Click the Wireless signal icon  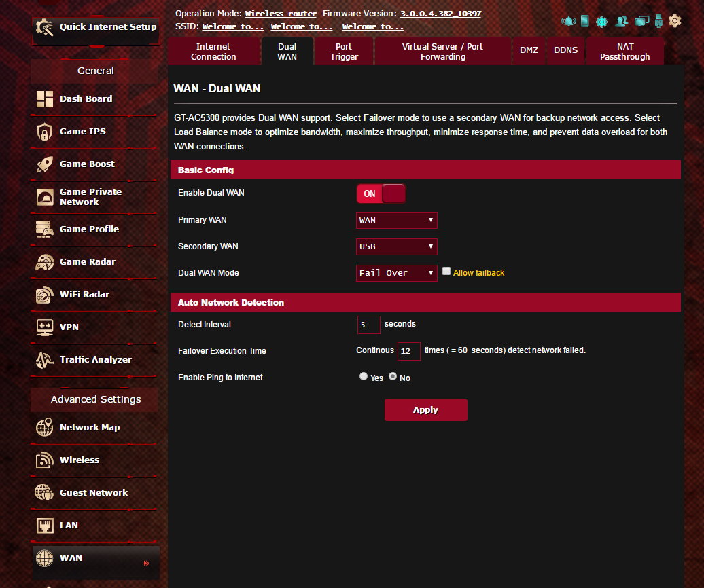pos(44,460)
